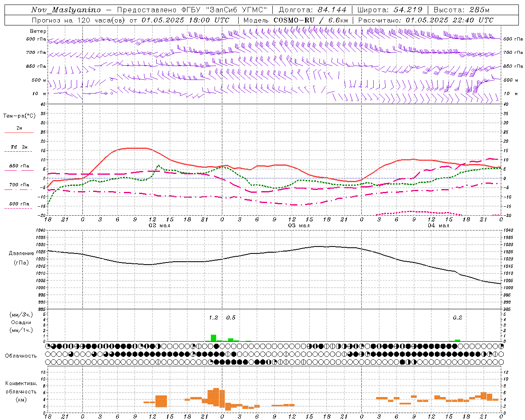
Task: Click the Облачность cloud cover label
Action: click(x=21, y=356)
